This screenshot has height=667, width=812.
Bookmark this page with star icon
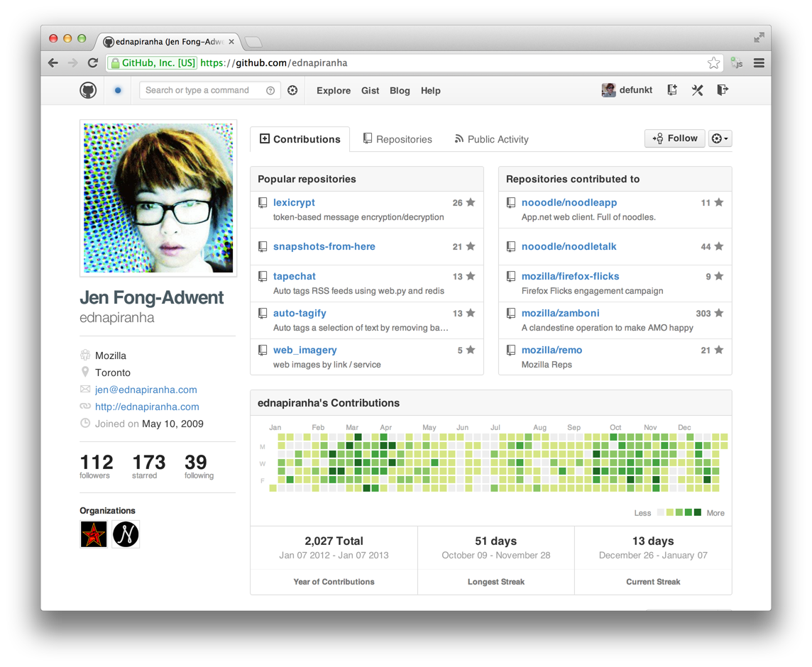pyautogui.click(x=713, y=62)
